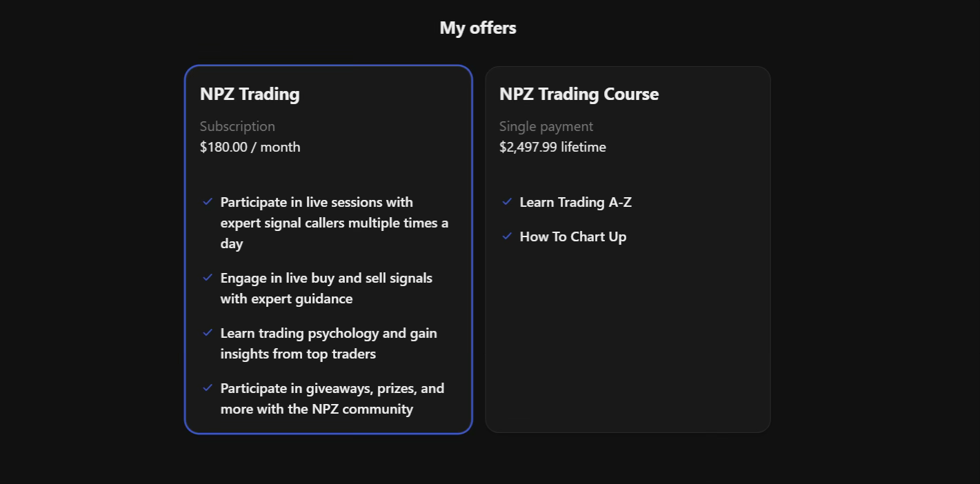Click the checkmark next to giveaways feature
This screenshot has width=980, height=484.
tap(208, 387)
